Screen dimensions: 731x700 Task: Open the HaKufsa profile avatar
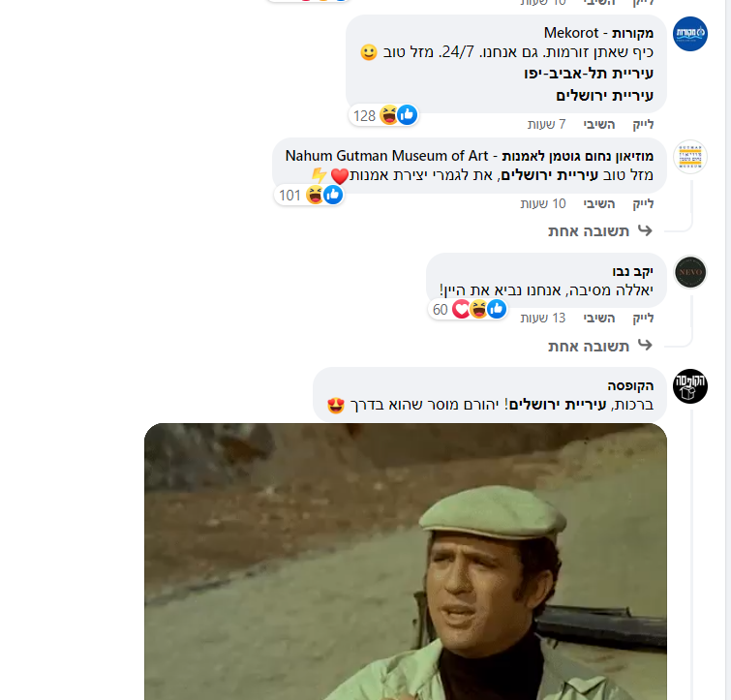(x=690, y=386)
